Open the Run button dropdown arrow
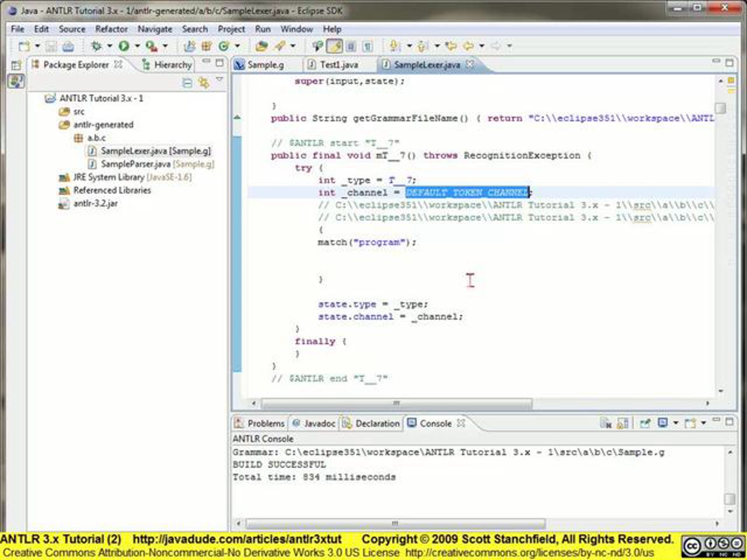 (137, 45)
